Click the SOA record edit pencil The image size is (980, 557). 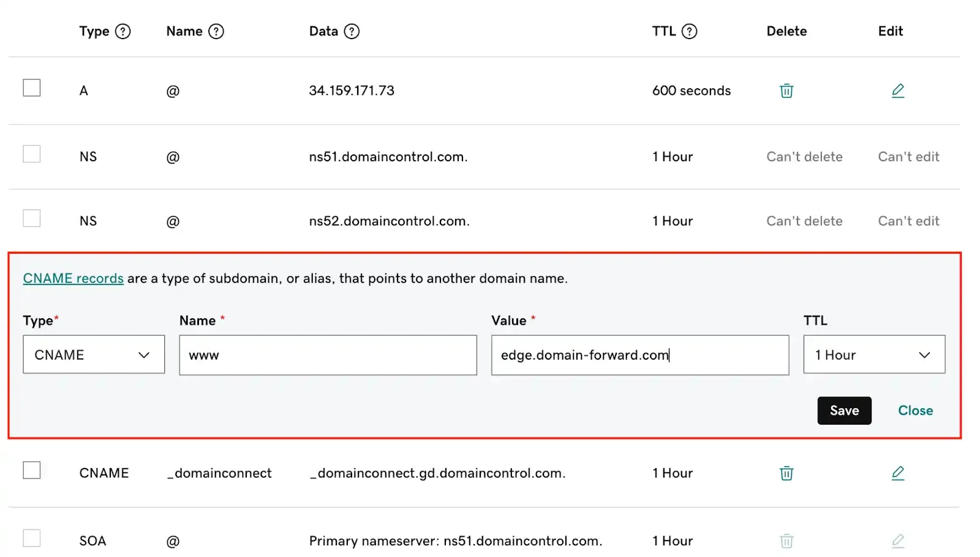click(898, 540)
